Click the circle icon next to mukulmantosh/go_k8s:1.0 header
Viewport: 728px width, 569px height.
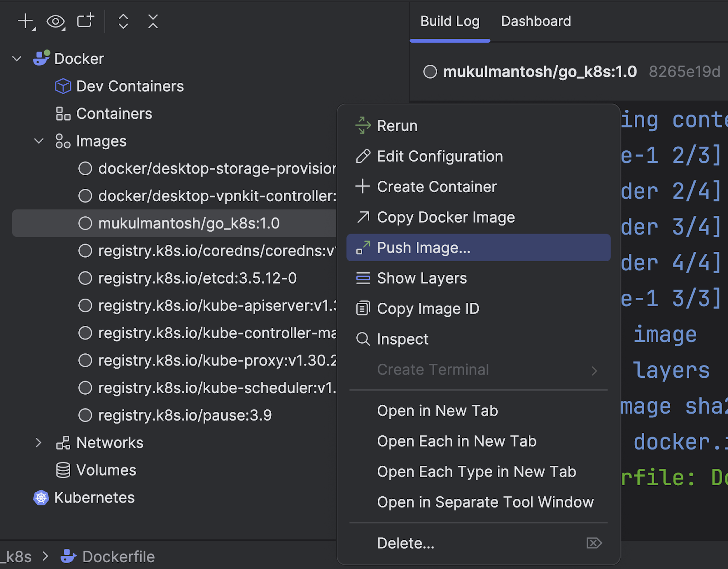coord(430,71)
